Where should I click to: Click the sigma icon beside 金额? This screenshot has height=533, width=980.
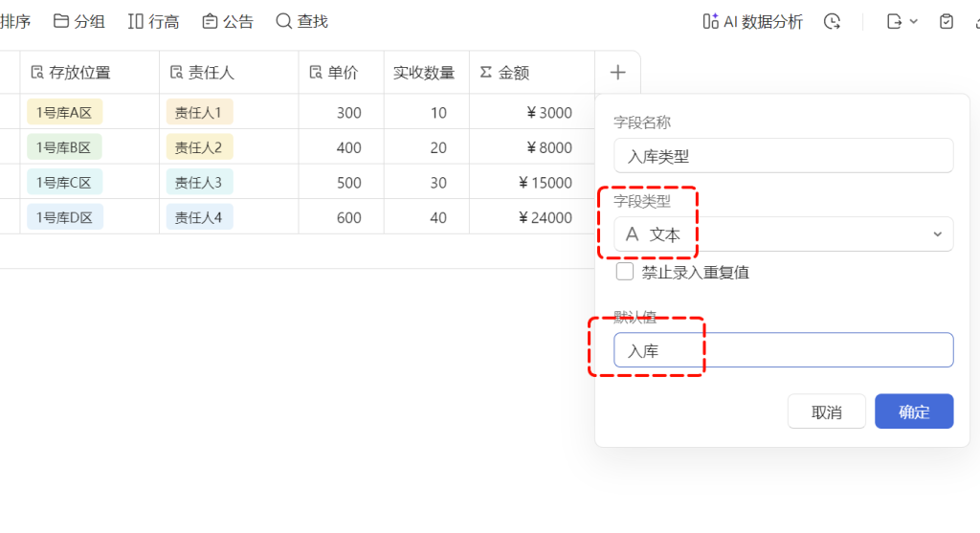[485, 73]
